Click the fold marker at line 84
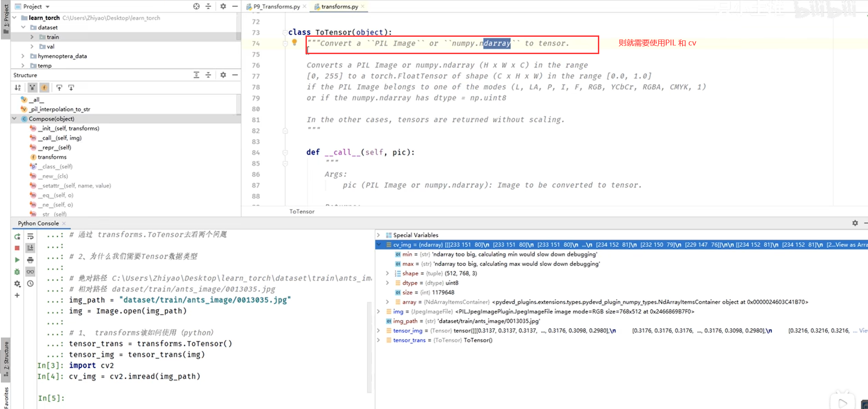This screenshot has width=868, height=409. click(x=285, y=152)
